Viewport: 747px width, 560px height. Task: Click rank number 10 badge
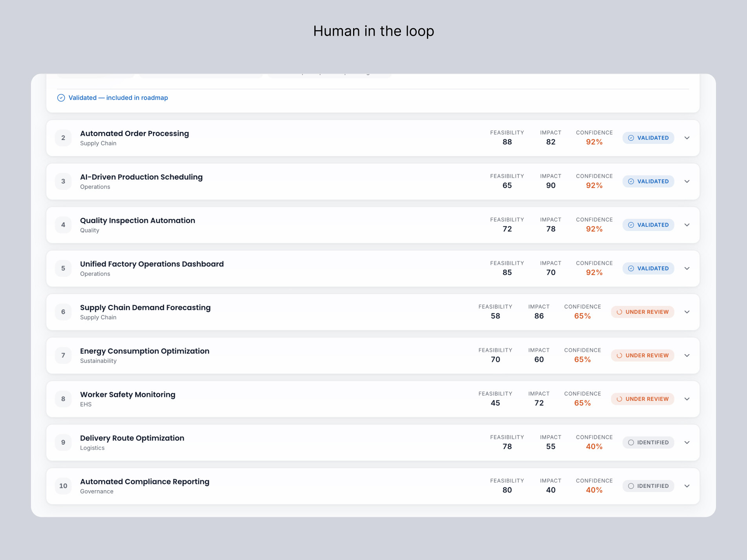coord(63,486)
